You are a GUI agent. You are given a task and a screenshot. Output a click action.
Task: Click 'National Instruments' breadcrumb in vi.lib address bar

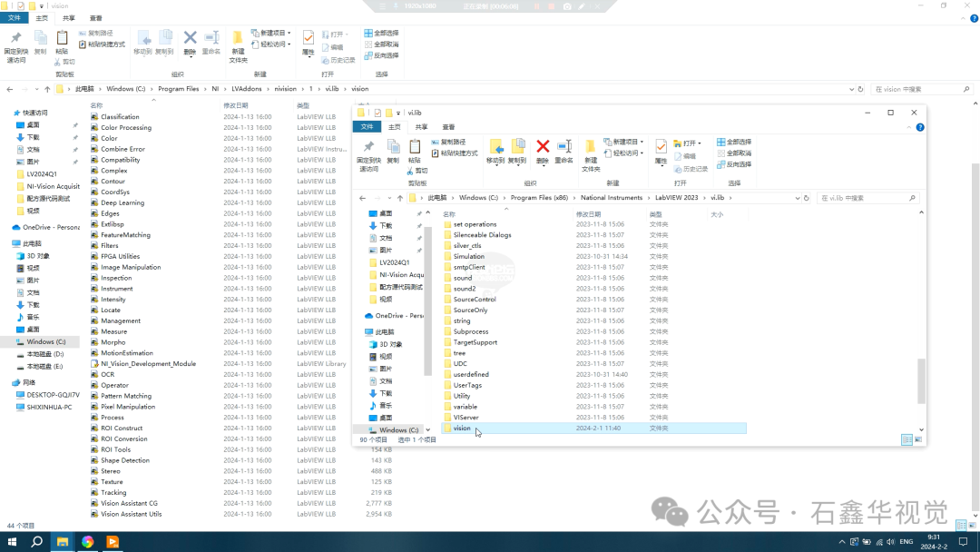point(612,198)
